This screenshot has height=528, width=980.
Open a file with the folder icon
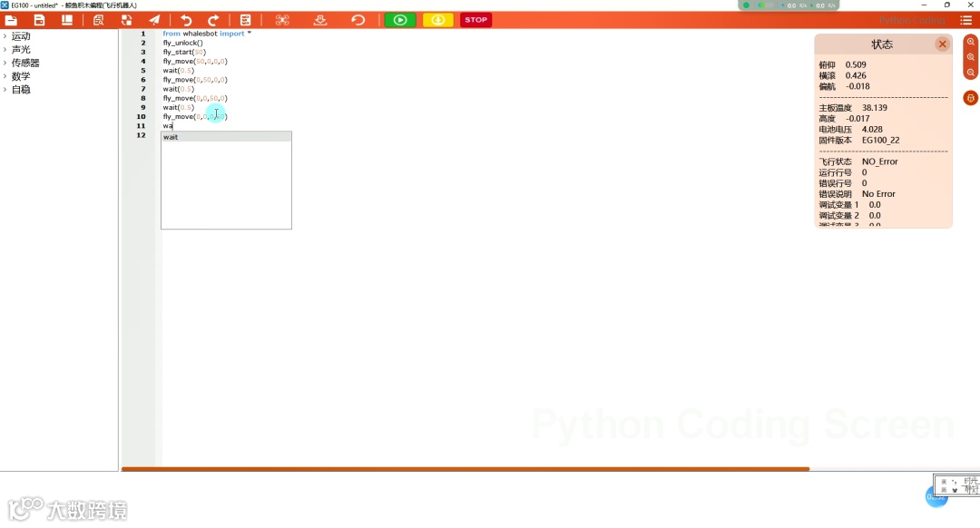11,20
